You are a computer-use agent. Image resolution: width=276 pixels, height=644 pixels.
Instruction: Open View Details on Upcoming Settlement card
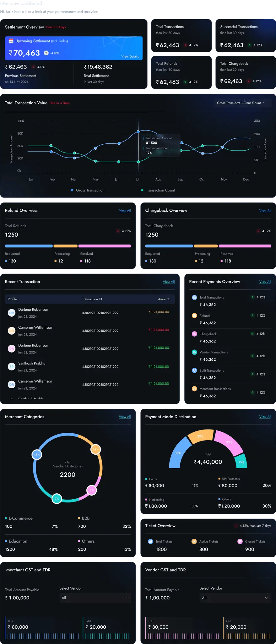click(130, 57)
